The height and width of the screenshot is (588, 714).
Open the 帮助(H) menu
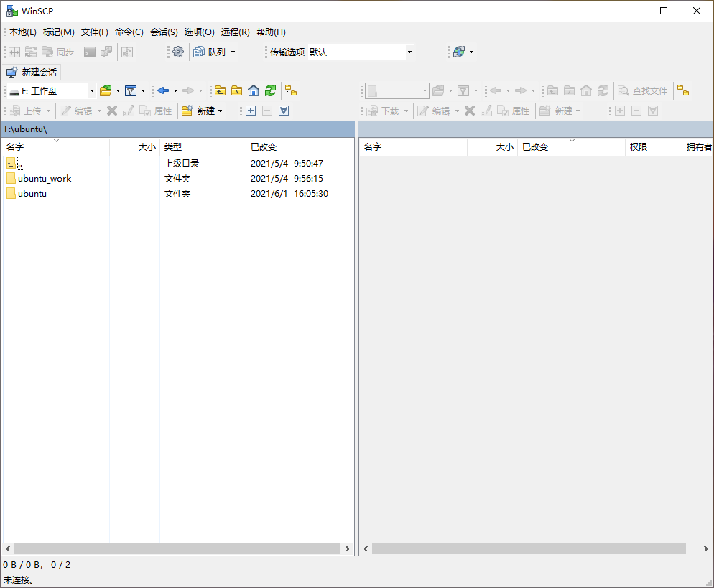(271, 32)
